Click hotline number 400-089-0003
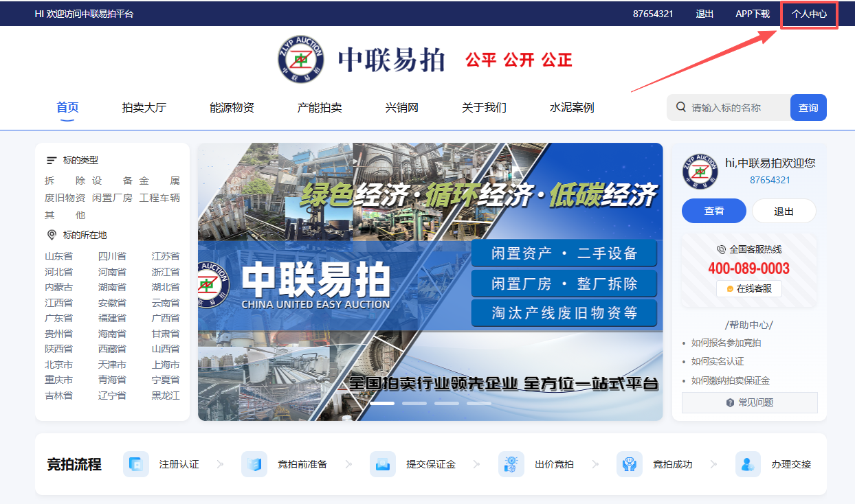 click(x=749, y=268)
